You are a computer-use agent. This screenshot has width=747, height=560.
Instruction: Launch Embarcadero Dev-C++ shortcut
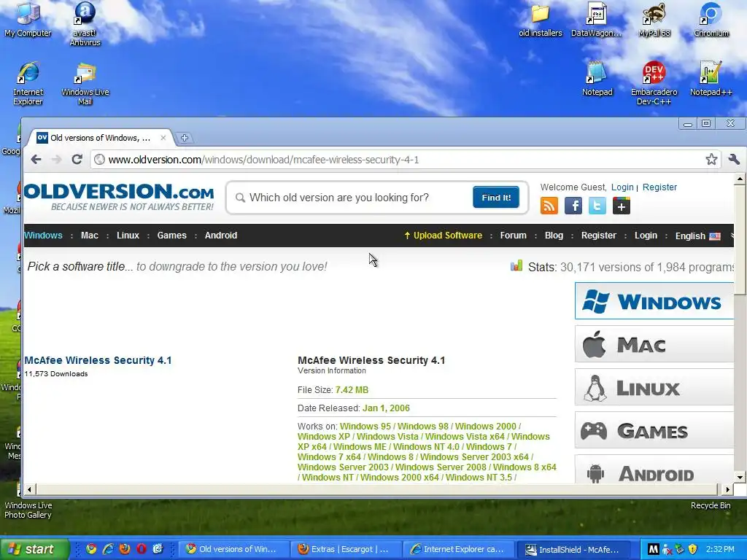coord(654,83)
